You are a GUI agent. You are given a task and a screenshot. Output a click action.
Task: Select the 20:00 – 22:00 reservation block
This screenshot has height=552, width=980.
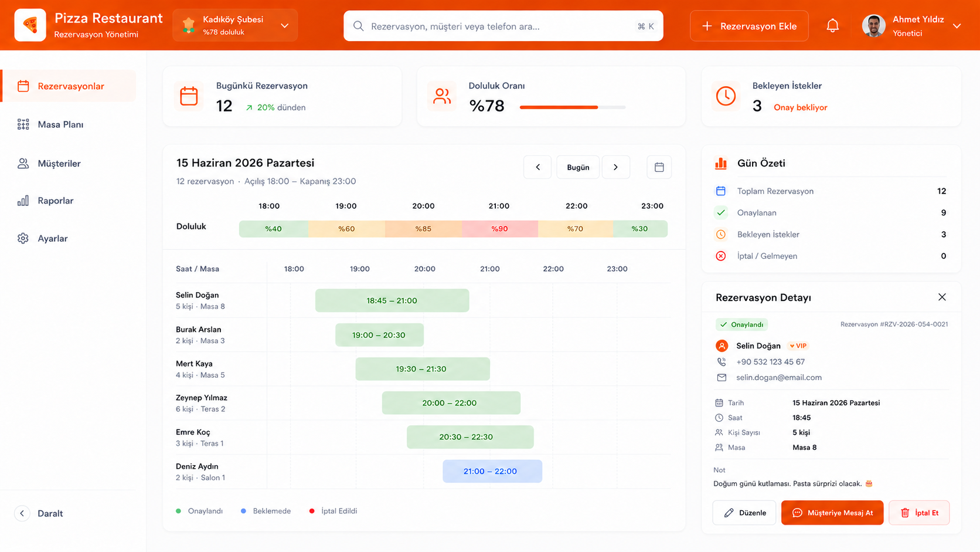pos(451,403)
